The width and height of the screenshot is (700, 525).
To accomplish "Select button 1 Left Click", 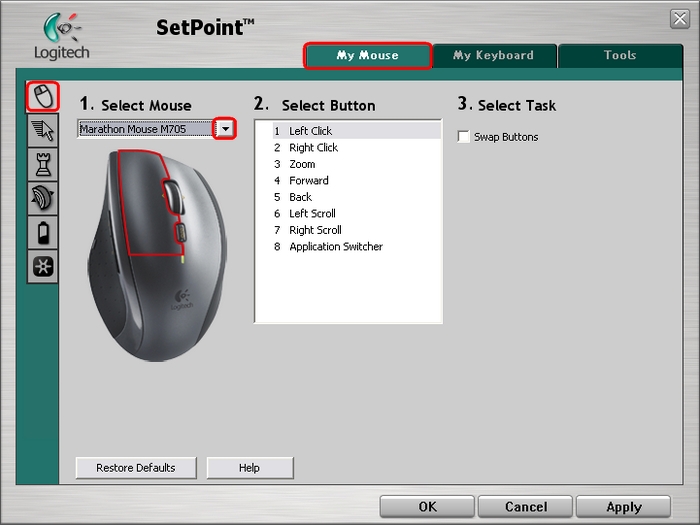I will click(357, 131).
